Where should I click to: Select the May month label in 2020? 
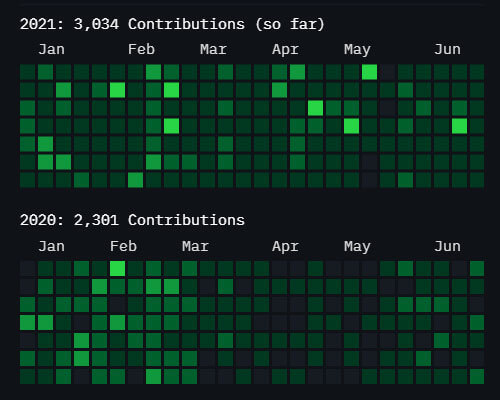357,246
